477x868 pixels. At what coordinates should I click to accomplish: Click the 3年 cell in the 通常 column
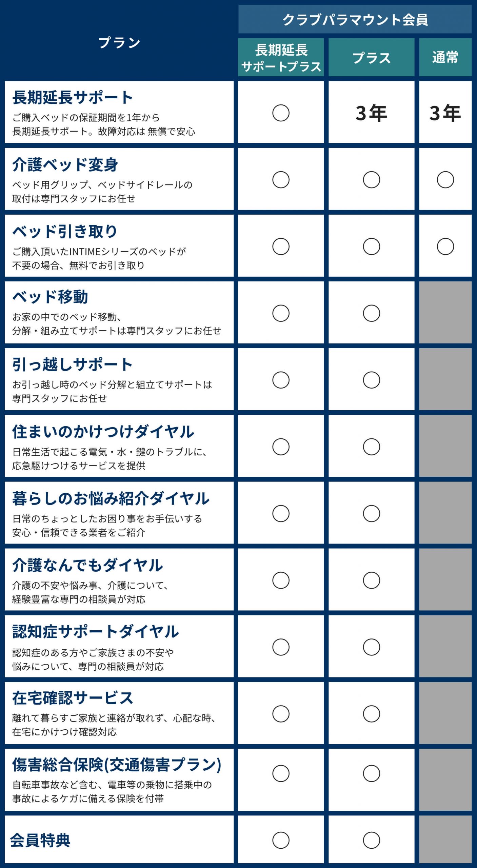(x=445, y=113)
